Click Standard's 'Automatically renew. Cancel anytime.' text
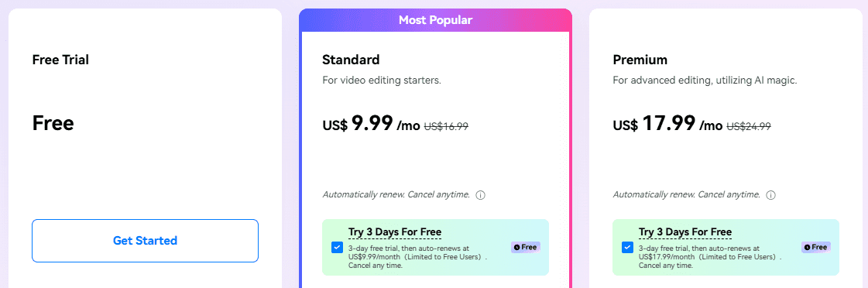The height and width of the screenshot is (288, 868). (x=396, y=195)
